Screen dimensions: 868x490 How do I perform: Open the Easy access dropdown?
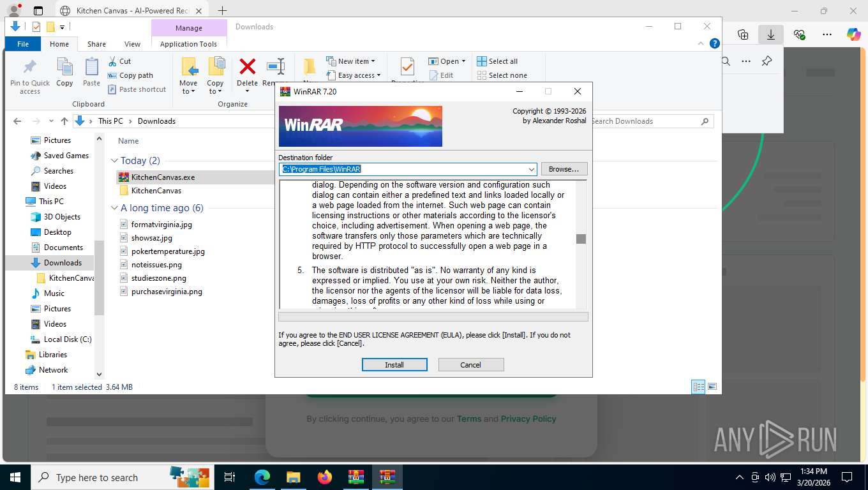click(353, 75)
